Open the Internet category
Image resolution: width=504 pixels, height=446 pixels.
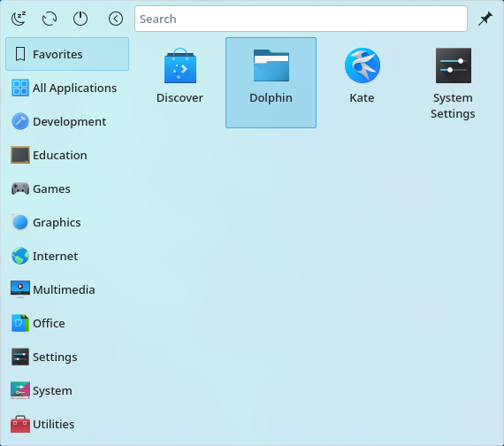point(67,256)
